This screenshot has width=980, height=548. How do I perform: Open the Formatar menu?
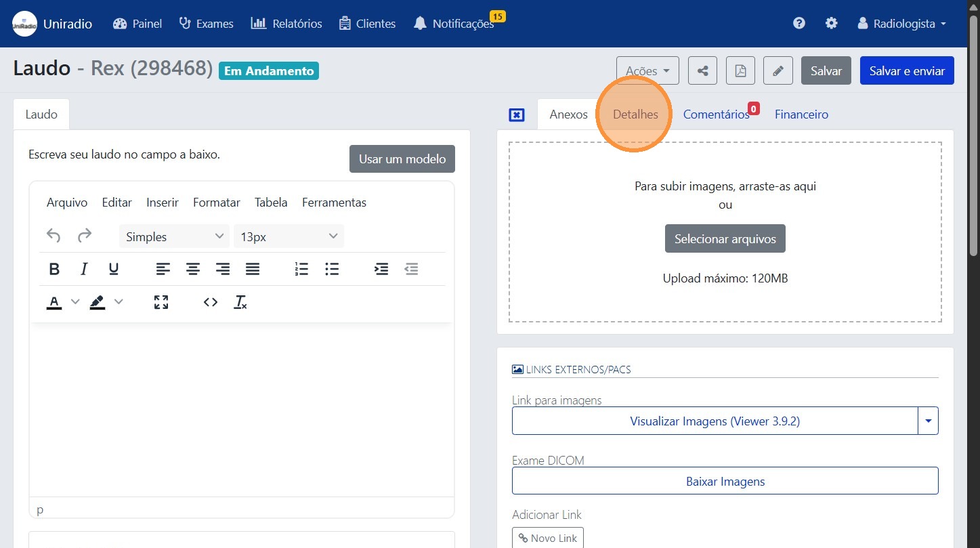(x=216, y=203)
